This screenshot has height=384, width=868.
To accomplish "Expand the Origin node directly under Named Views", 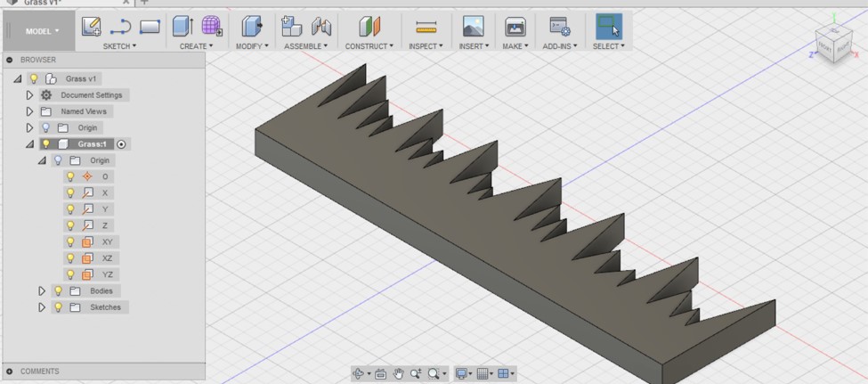I will click(30, 128).
